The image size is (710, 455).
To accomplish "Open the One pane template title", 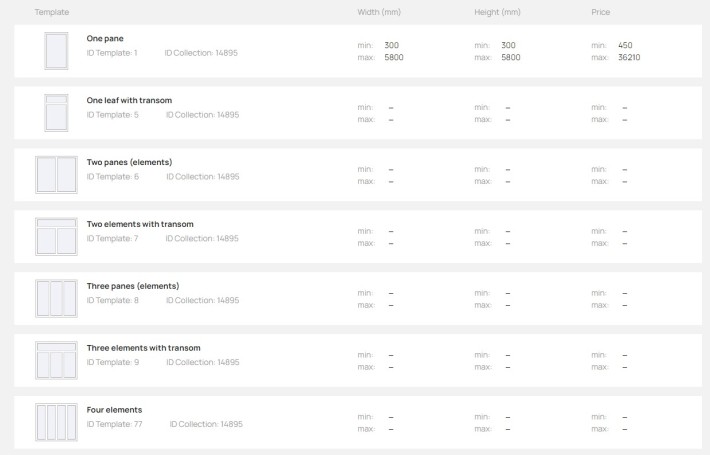I will pyautogui.click(x=105, y=38).
